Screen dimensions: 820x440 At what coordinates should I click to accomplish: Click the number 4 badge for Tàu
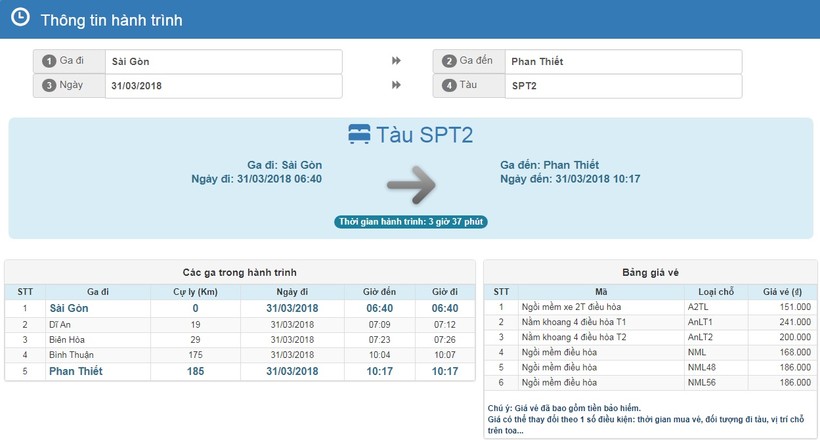coord(450,86)
